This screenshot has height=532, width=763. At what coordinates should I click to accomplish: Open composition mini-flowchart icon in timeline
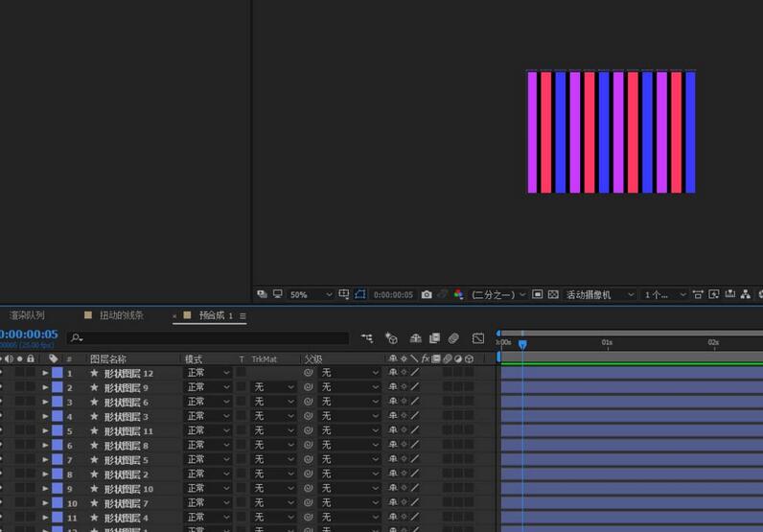pyautogui.click(x=367, y=337)
